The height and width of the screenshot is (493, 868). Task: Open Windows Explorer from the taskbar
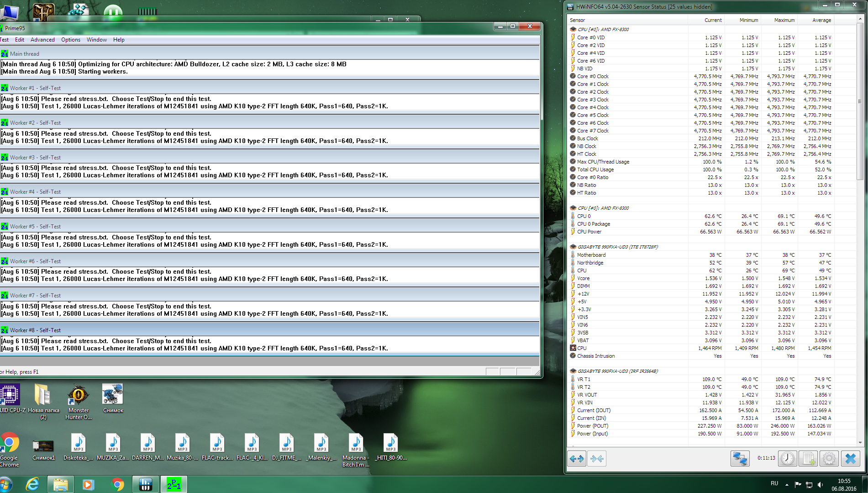pyautogui.click(x=60, y=484)
